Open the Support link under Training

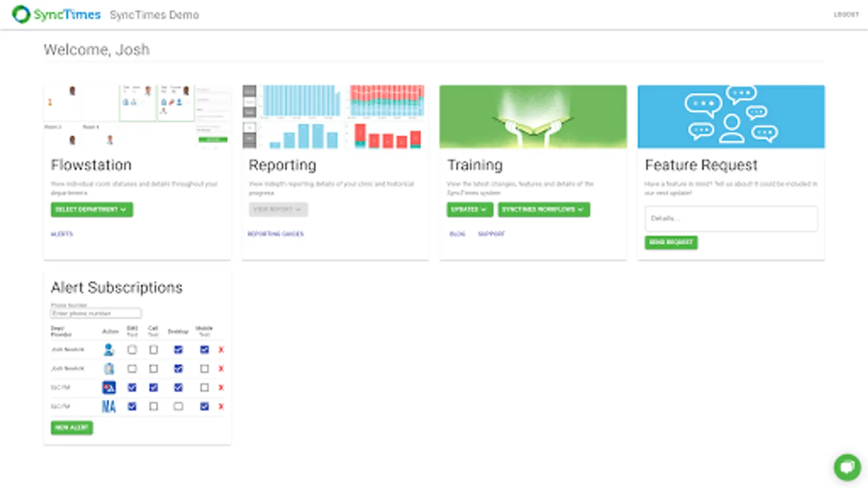491,234
